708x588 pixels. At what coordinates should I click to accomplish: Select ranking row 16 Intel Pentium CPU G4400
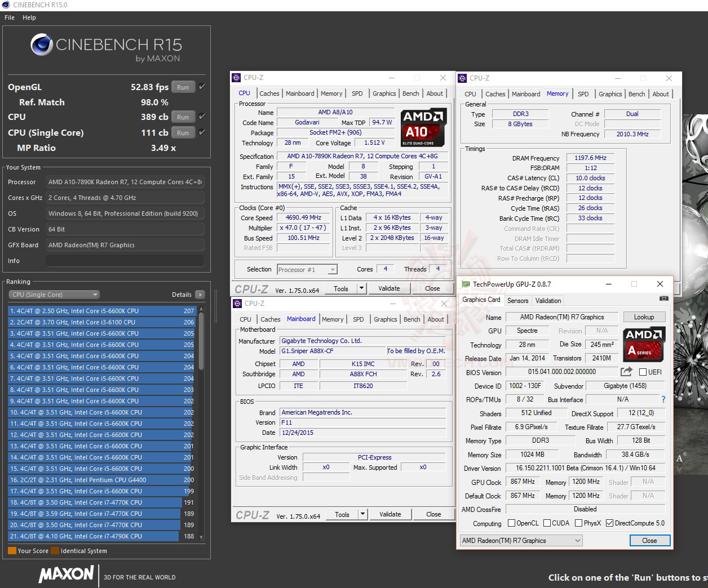pyautogui.click(x=102, y=480)
